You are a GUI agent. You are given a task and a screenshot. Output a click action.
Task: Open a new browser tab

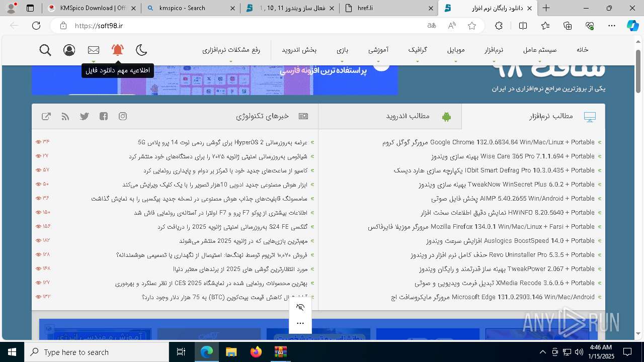pyautogui.click(x=546, y=8)
